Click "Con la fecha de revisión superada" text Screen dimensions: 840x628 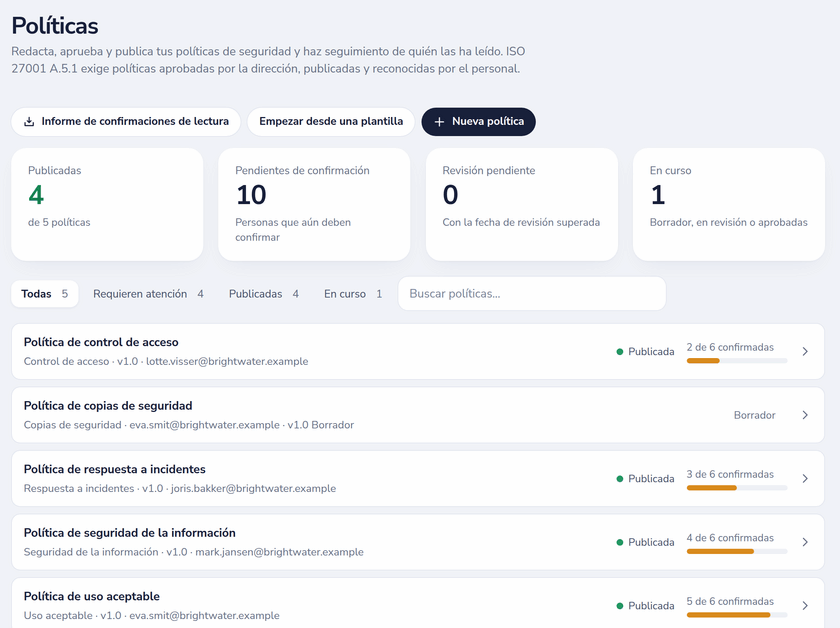click(x=521, y=222)
